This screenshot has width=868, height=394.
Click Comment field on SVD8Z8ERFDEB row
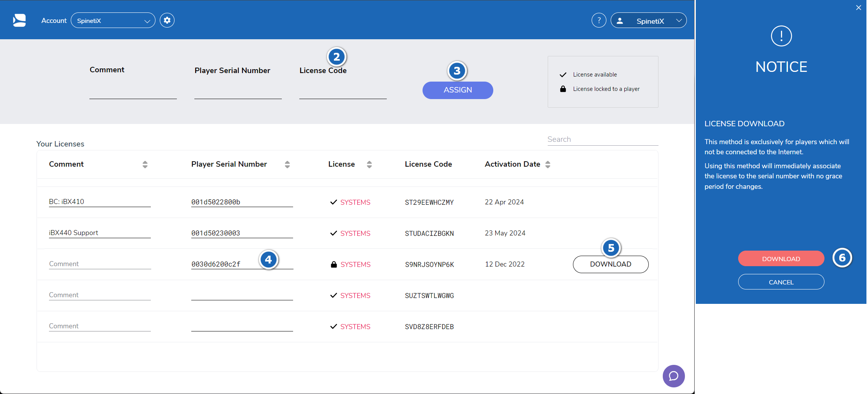(100, 326)
